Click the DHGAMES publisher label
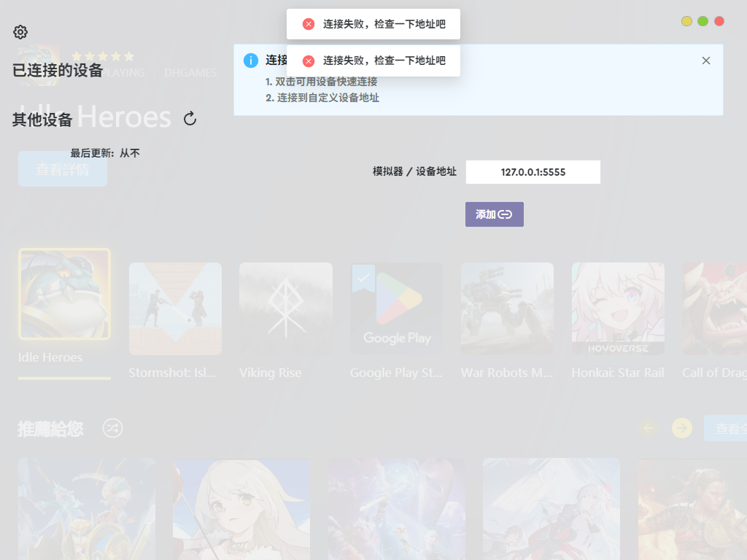Image resolution: width=747 pixels, height=560 pixels. click(x=190, y=73)
